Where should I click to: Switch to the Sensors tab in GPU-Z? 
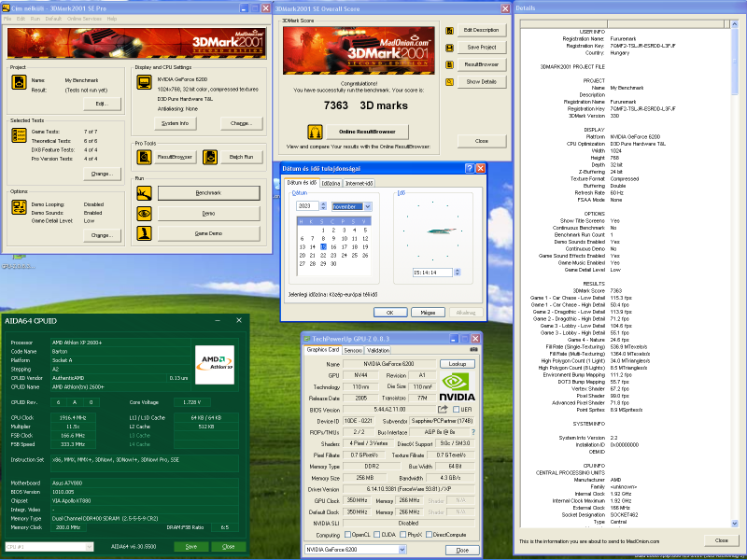(353, 350)
